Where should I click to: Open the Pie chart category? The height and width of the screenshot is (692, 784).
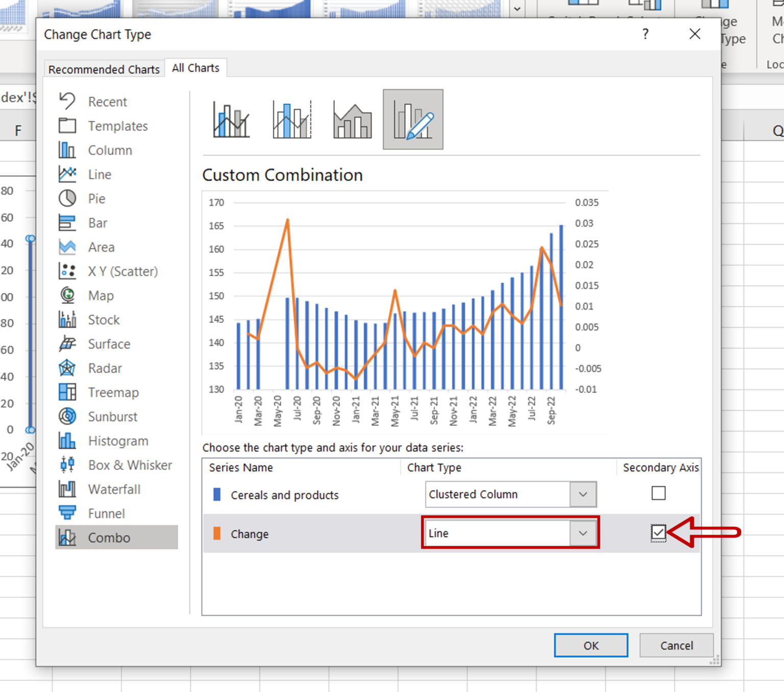(96, 199)
